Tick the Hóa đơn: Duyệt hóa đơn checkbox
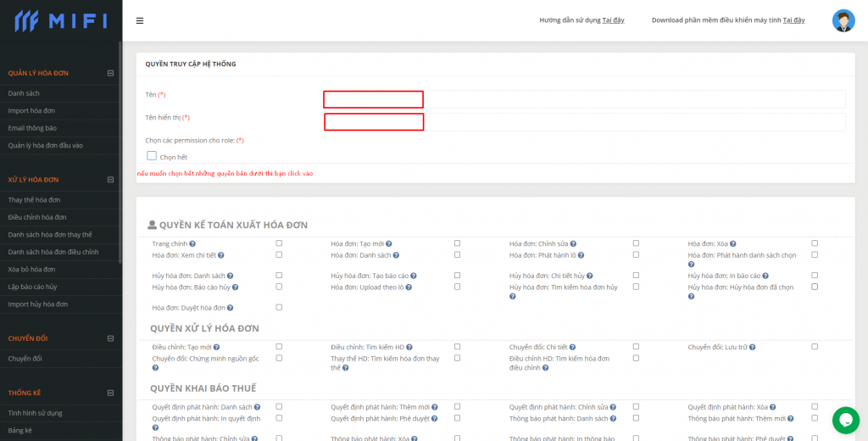The width and height of the screenshot is (868, 441). pyautogui.click(x=279, y=307)
